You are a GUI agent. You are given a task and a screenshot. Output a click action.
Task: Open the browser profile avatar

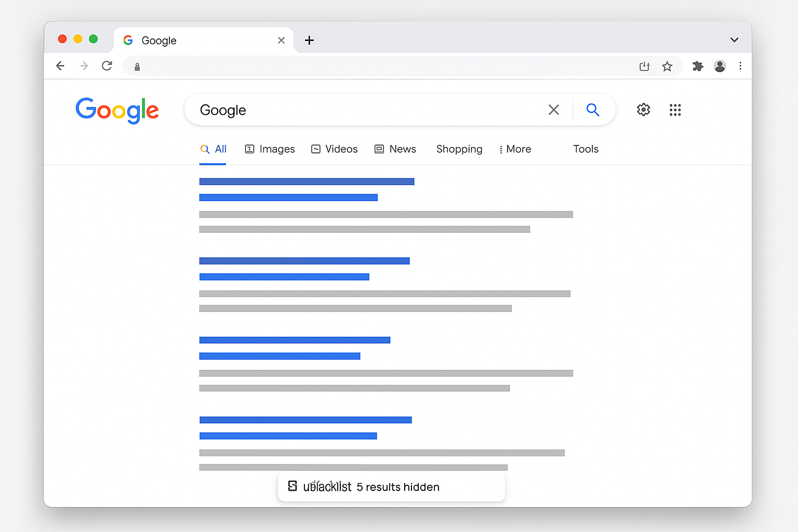click(x=720, y=66)
